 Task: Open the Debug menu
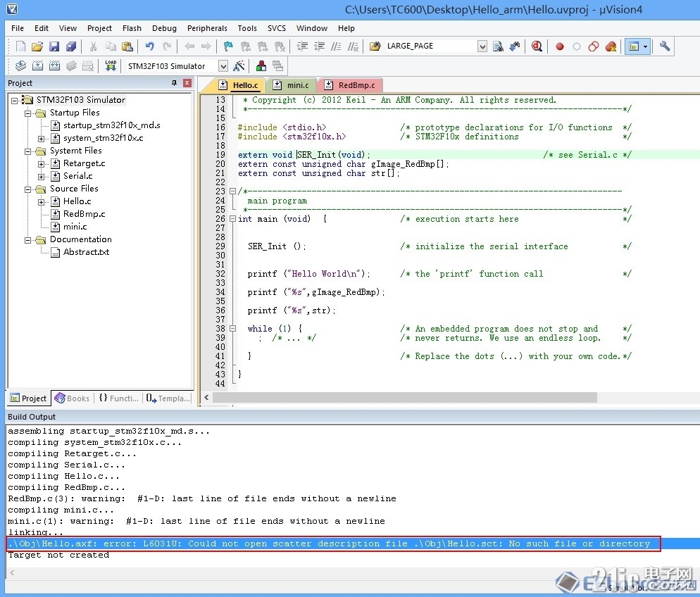tap(164, 28)
